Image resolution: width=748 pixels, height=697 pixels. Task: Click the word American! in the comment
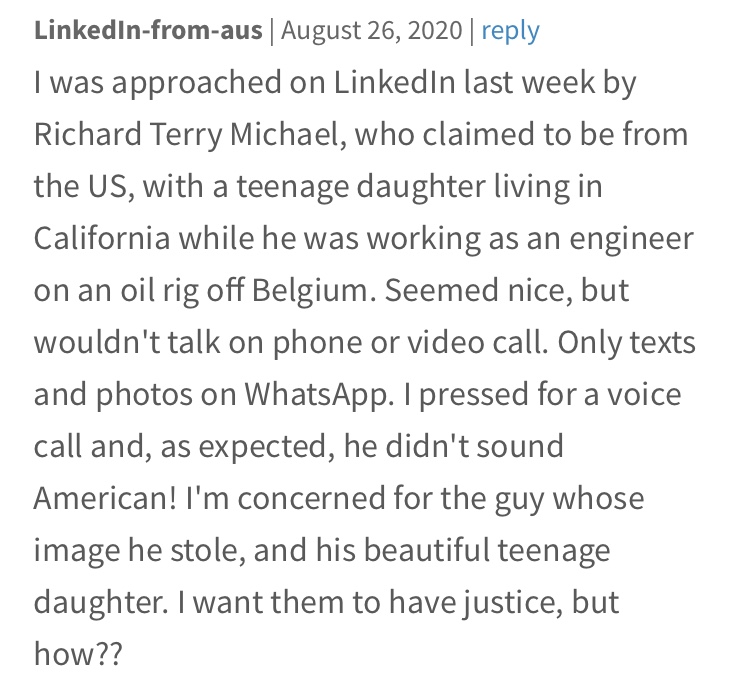tap(105, 498)
